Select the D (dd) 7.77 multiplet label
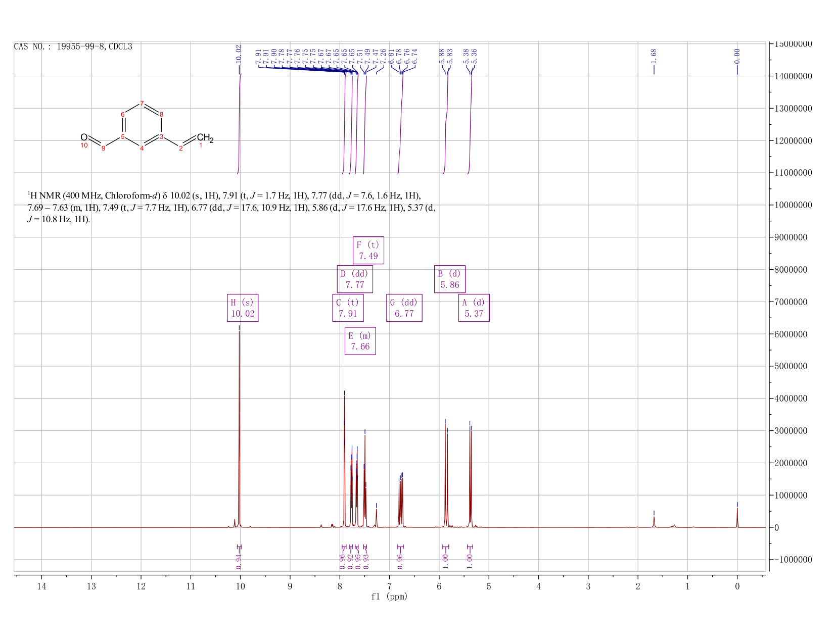 355,279
